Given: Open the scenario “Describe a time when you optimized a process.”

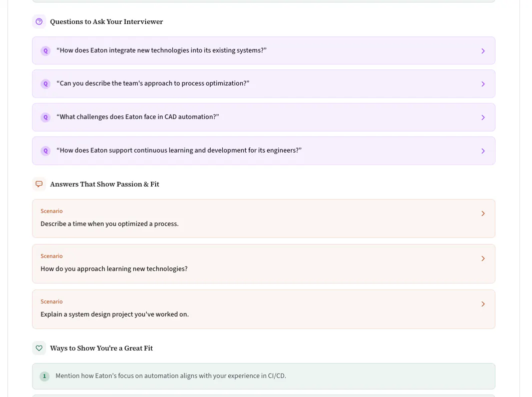Looking at the screenshot, I should click(264, 218).
